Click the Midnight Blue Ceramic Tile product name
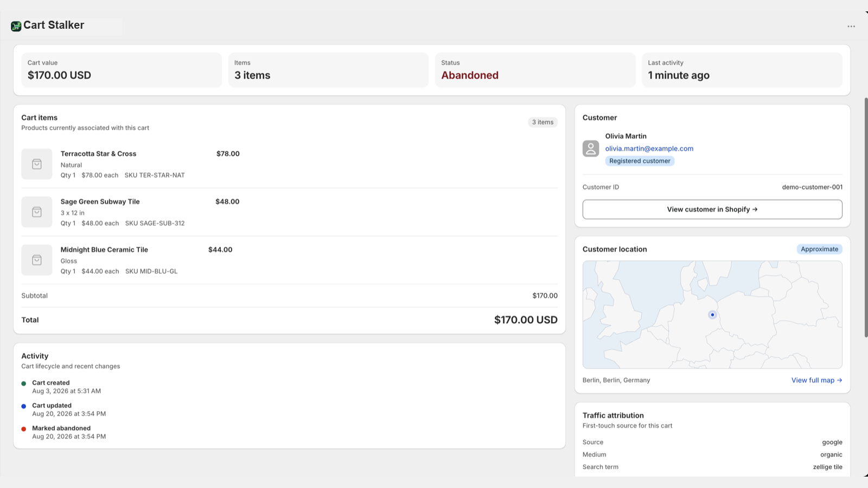The width and height of the screenshot is (868, 488). pyautogui.click(x=104, y=250)
